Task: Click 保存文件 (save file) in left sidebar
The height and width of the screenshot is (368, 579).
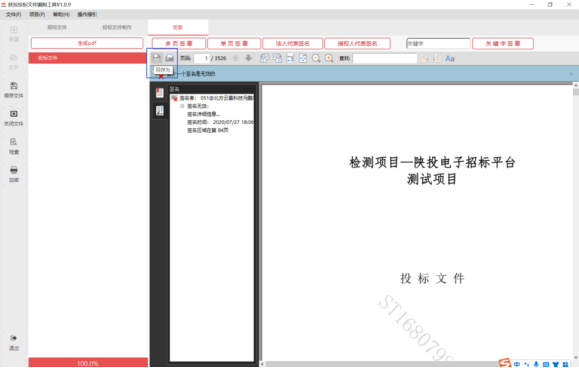Action: 14,90
